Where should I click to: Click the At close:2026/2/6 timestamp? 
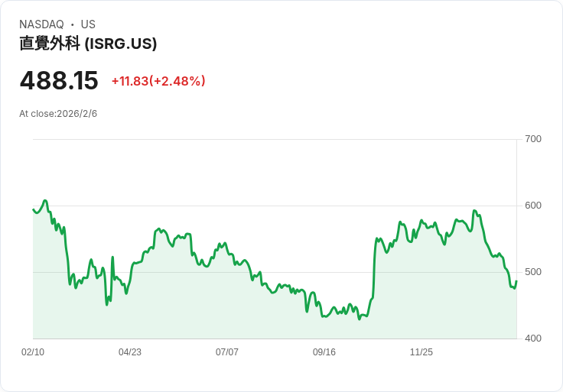click(58, 114)
